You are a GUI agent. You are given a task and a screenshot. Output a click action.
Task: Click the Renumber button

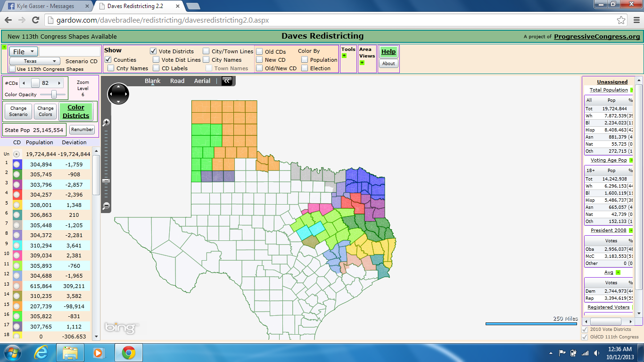tap(82, 130)
